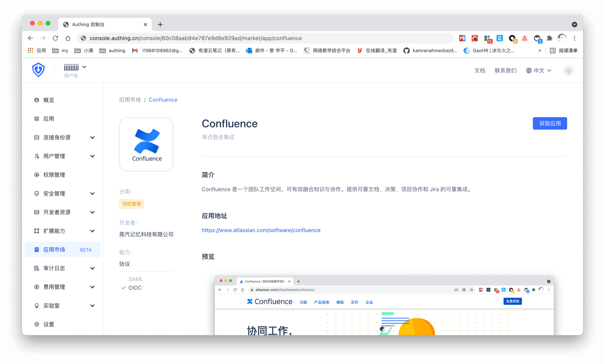The image size is (605, 364).
Task: Click the Authing shield logo
Action: point(38,70)
